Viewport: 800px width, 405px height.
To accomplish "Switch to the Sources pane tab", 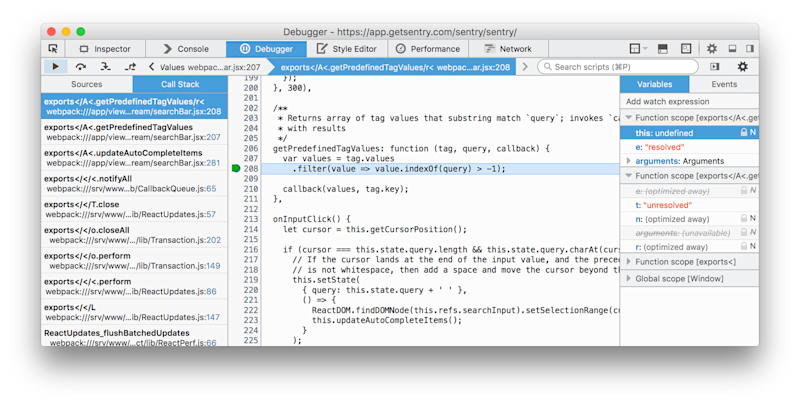I will pyautogui.click(x=87, y=84).
